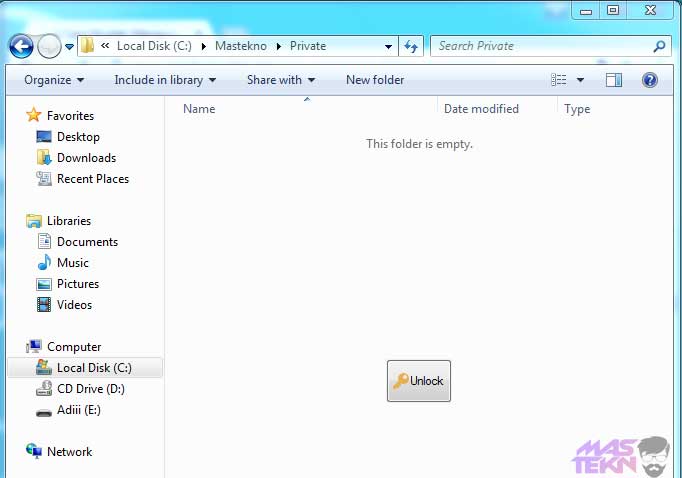Screen dimensions: 682x478
Task: Open the Network item in navigation pane
Action: tap(69, 452)
